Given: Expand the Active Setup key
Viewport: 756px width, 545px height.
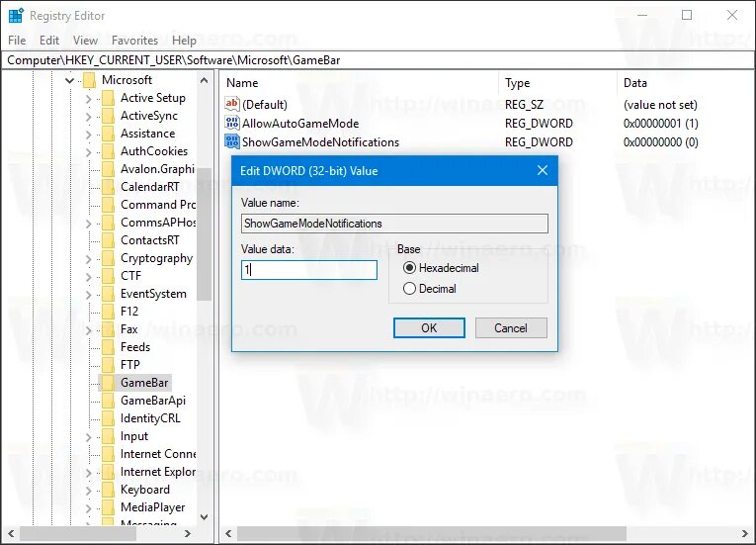Looking at the screenshot, I should [88, 99].
